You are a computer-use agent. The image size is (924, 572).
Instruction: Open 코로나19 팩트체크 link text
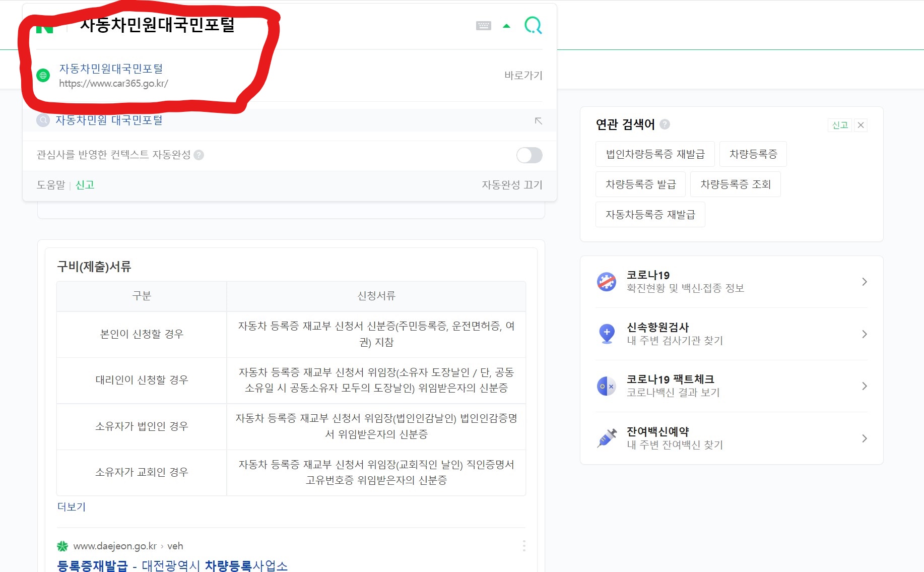click(x=670, y=379)
